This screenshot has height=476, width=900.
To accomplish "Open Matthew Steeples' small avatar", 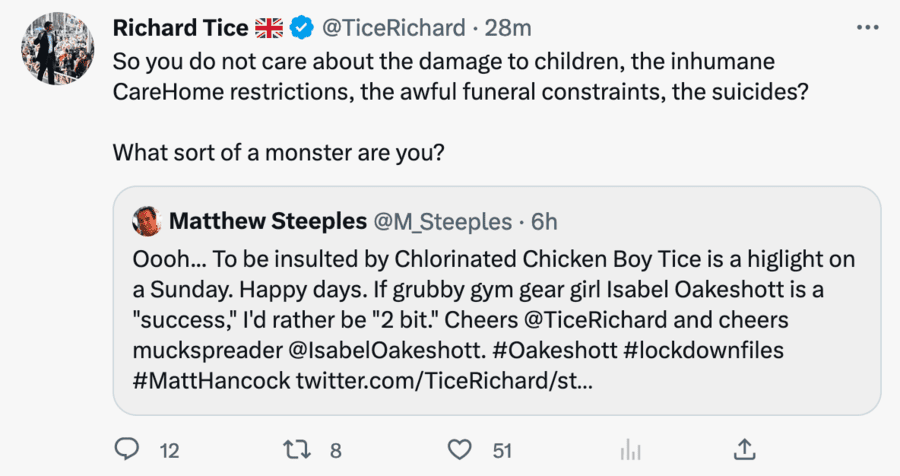I will click(x=147, y=219).
